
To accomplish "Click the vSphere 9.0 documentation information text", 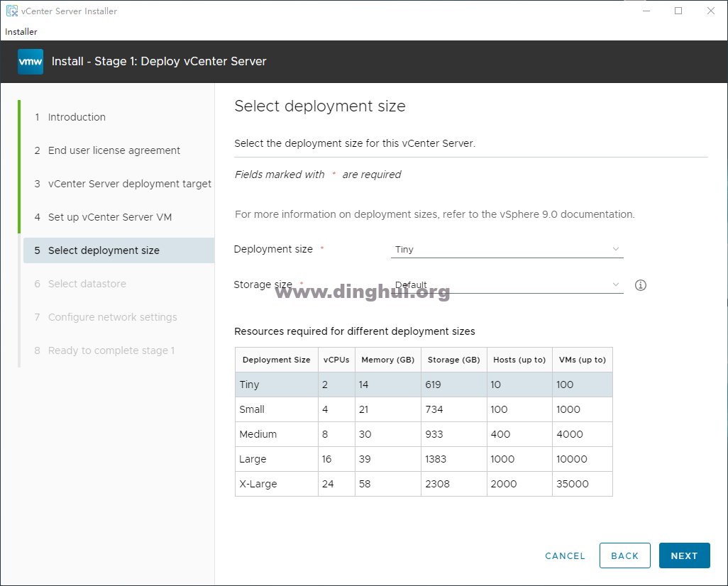I will (x=434, y=214).
